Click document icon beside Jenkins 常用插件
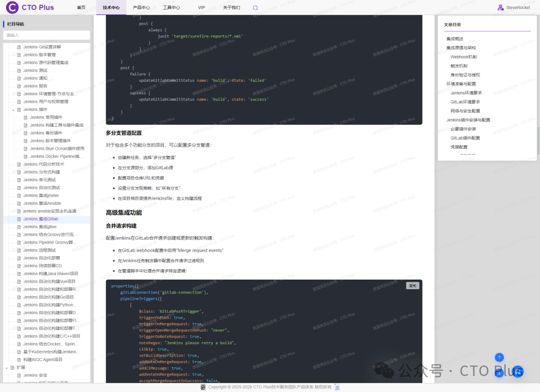 pyautogui.click(x=25, y=118)
